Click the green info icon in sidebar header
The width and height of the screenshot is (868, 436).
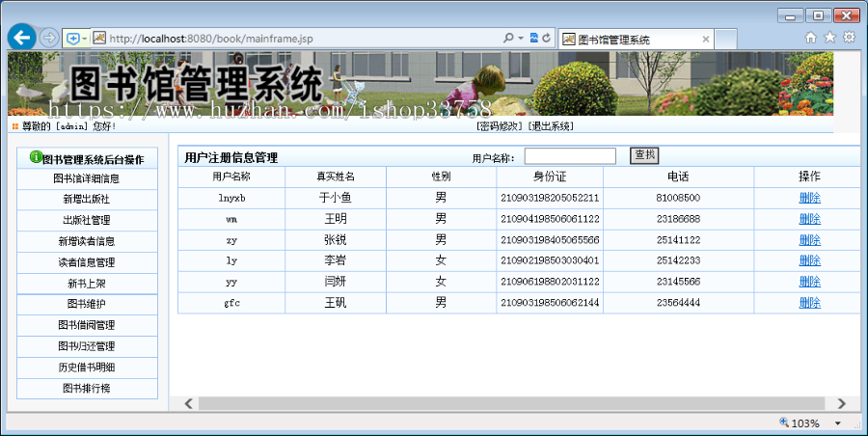pyautogui.click(x=36, y=157)
